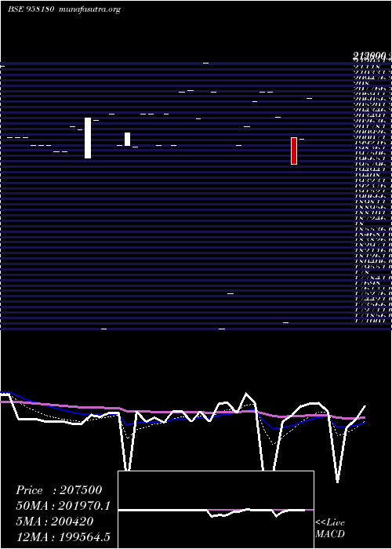Image resolution: width=392 pixels, height=549 pixels.
Task: Click the <<Live MACD label
Action: tap(330, 529)
